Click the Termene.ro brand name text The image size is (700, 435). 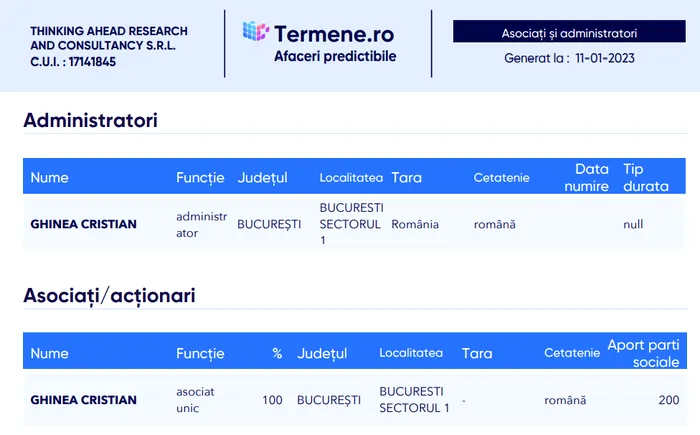(335, 31)
